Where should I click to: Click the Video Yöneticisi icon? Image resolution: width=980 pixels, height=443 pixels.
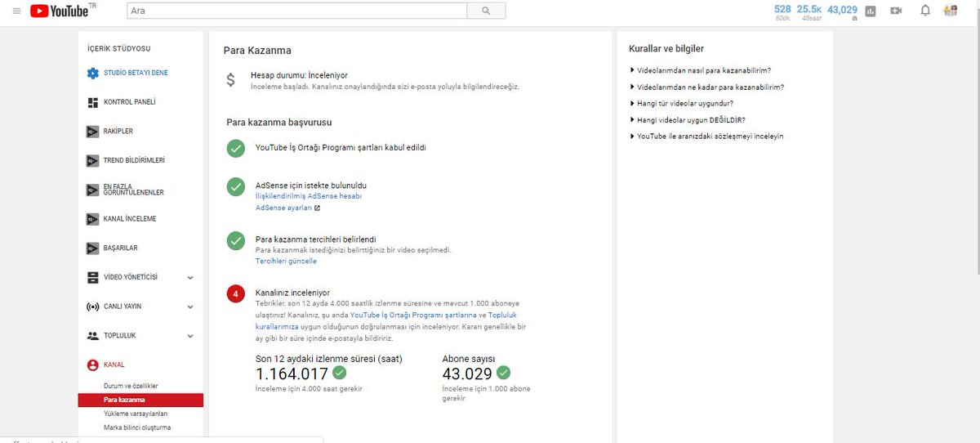[92, 277]
